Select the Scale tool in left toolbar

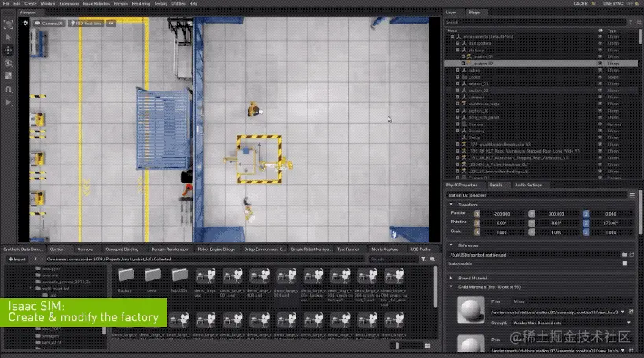tap(8, 76)
